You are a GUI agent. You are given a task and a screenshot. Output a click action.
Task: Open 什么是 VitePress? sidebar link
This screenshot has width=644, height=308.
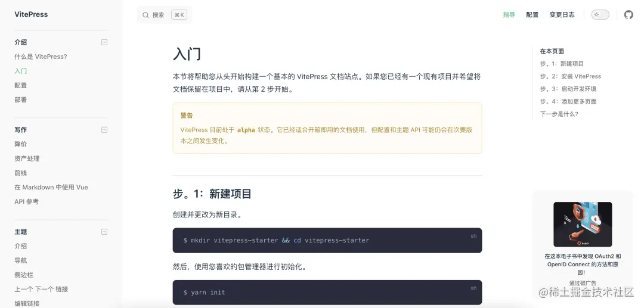pyautogui.click(x=41, y=57)
